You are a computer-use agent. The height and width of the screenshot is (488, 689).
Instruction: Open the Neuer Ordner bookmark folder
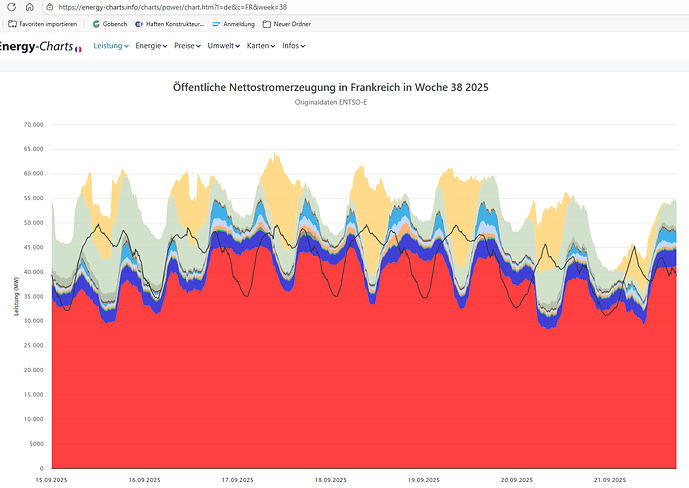pyautogui.click(x=286, y=24)
